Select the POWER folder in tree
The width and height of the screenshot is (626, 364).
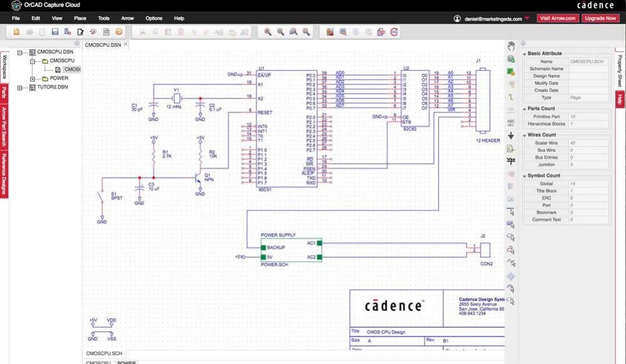(x=59, y=78)
